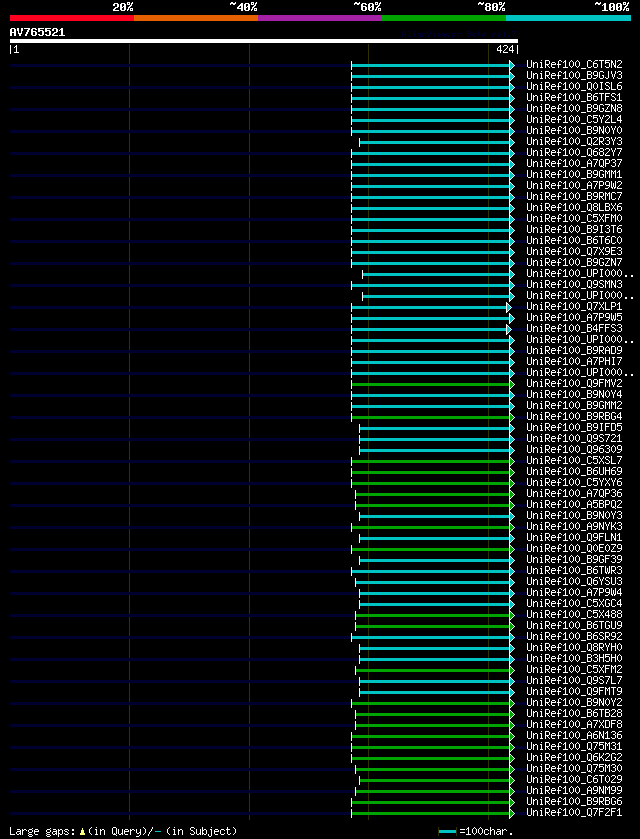This screenshot has width=640, height=839.
Task: Select the UniRef100_Q8RYH0 label
Action: pos(574,647)
